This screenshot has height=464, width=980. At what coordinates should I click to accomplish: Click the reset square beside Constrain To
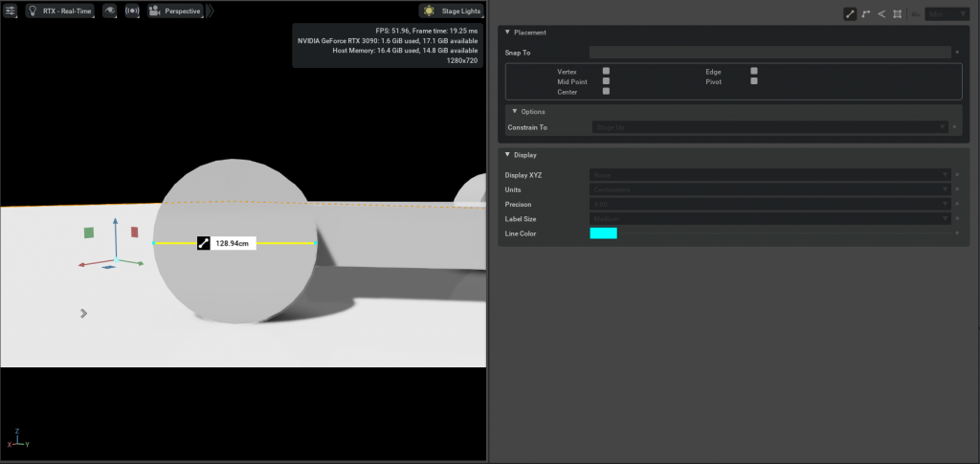click(x=954, y=127)
